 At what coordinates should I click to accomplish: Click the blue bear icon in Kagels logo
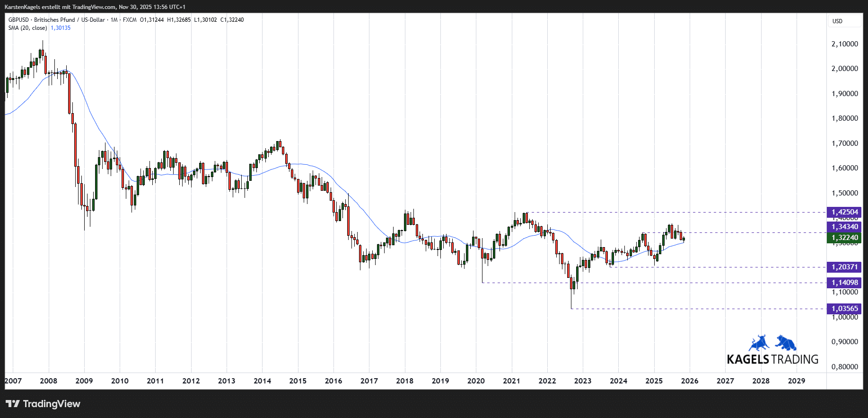tap(786, 343)
